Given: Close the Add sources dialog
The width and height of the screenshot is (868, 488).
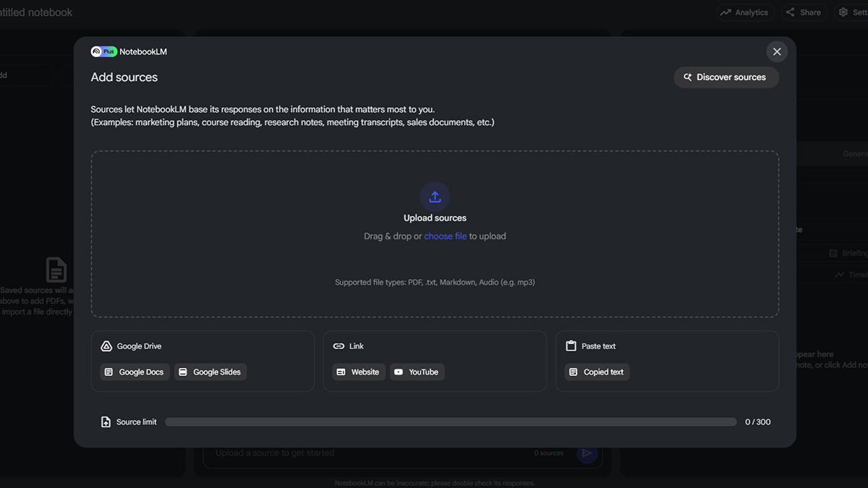Looking at the screenshot, I should (777, 51).
